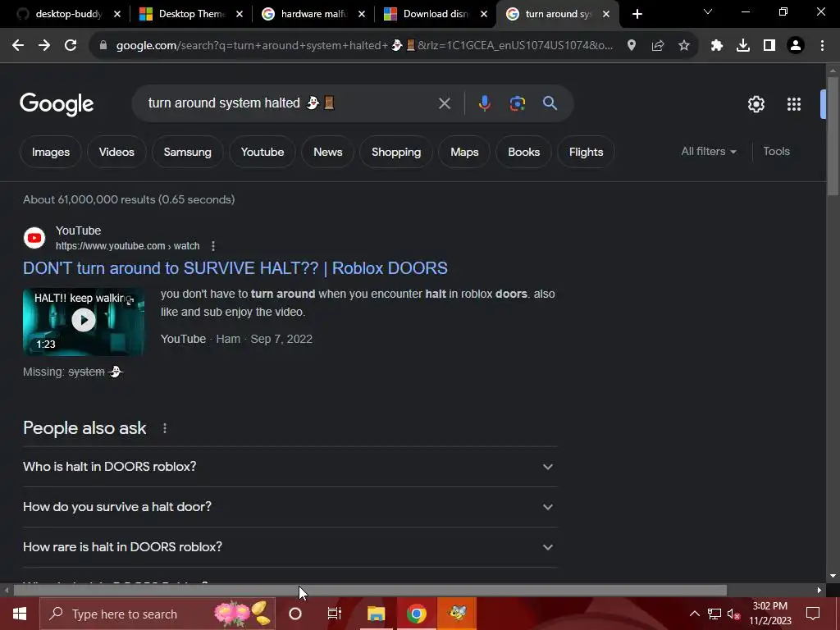Image resolution: width=840 pixels, height=630 pixels.
Task: Open the taskbar clock and date
Action: (x=769, y=614)
